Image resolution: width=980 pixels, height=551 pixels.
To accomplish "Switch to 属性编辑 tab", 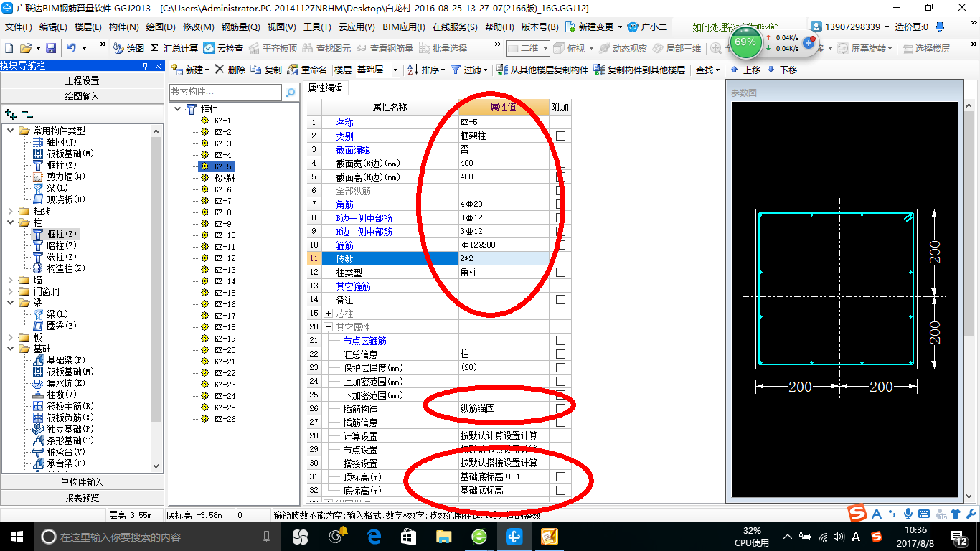I will [325, 88].
